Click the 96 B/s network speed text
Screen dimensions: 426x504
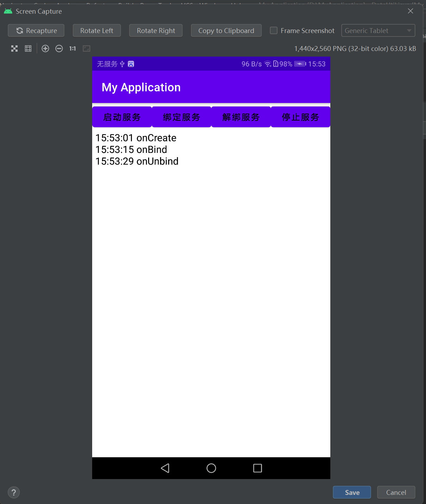pos(252,64)
